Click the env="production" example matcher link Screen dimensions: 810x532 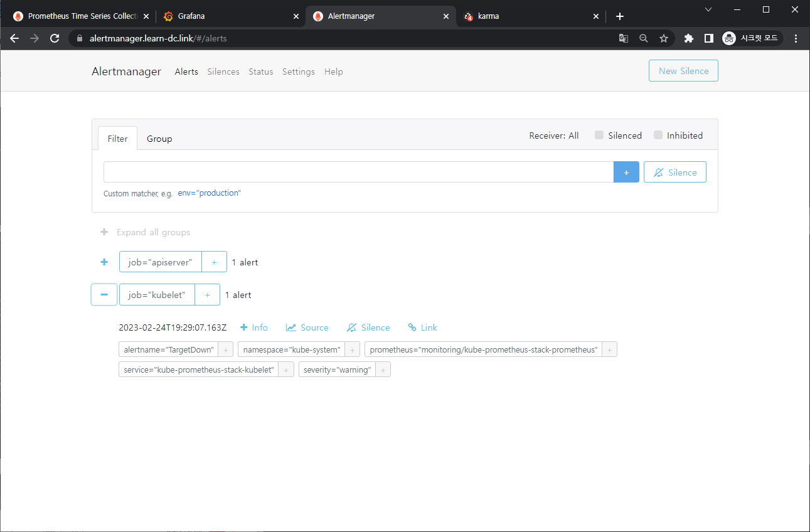point(209,193)
